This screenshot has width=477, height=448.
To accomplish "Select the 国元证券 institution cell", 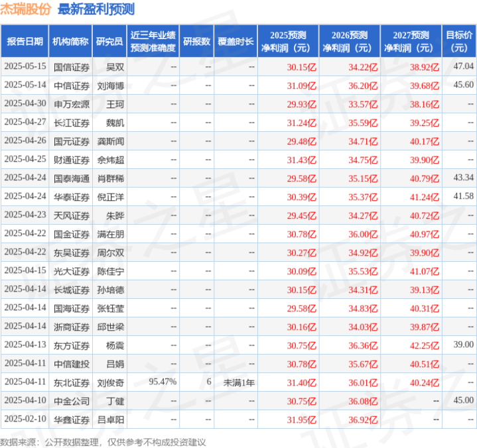I will coord(72,141).
